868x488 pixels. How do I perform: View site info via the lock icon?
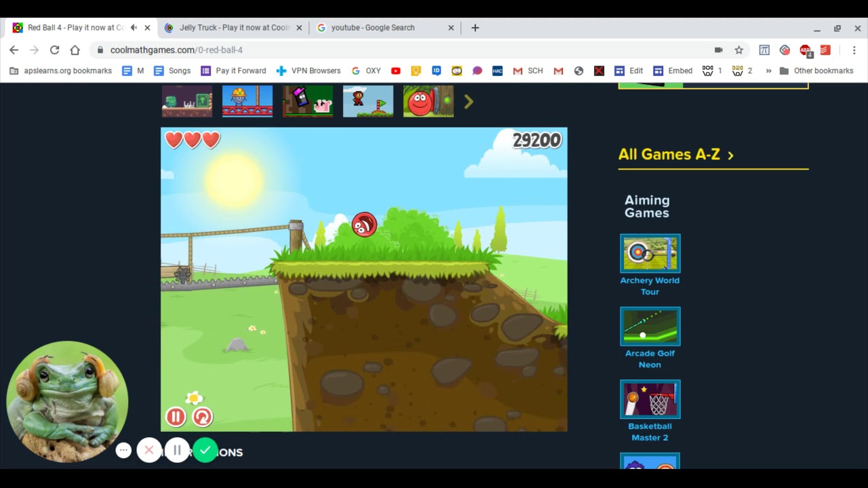tap(100, 50)
